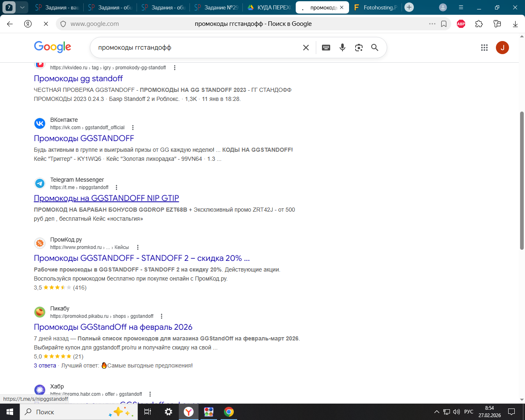The image size is (525, 420).
Task: Switch to the Fotohosting tab
Action: point(375,7)
